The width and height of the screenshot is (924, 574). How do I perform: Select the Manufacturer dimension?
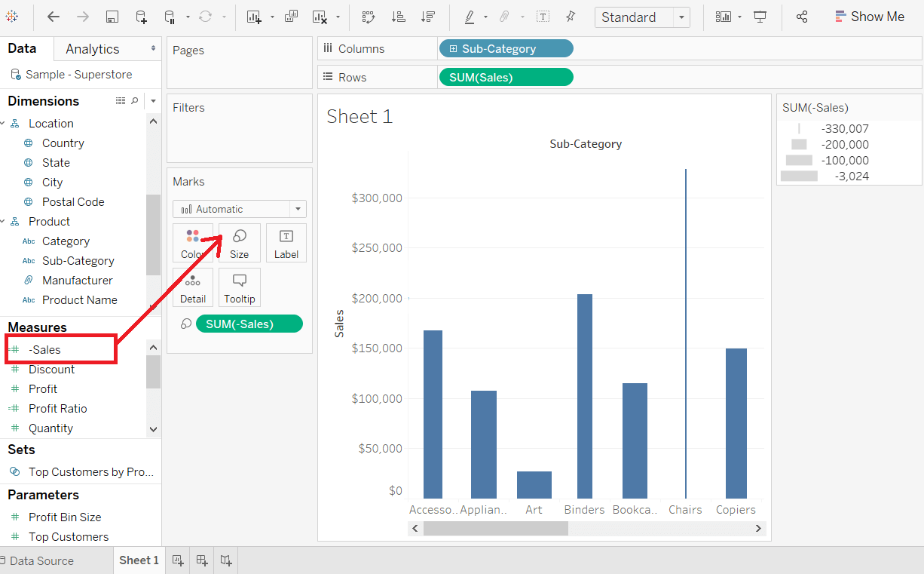click(x=78, y=281)
